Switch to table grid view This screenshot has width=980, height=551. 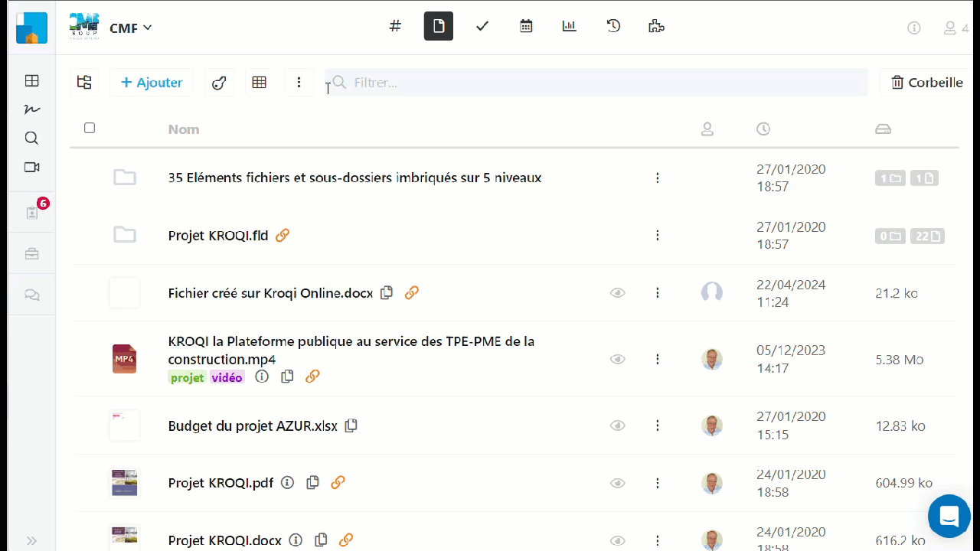[260, 82]
